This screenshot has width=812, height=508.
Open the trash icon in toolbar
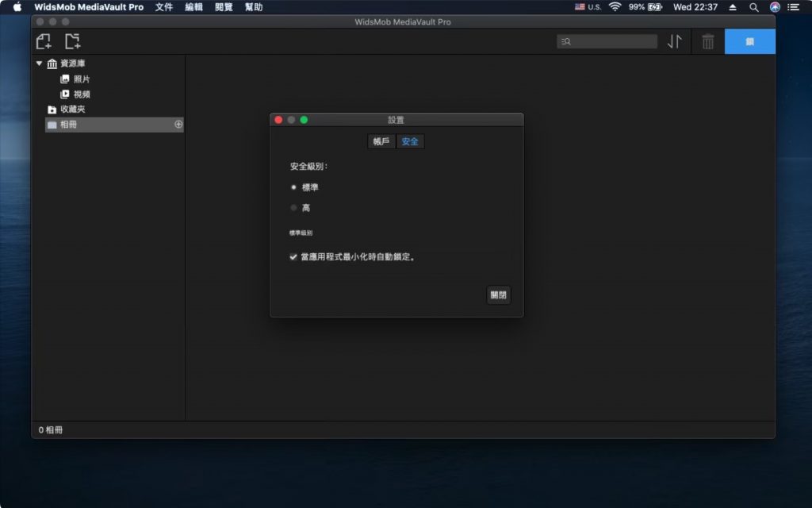pyautogui.click(x=708, y=40)
